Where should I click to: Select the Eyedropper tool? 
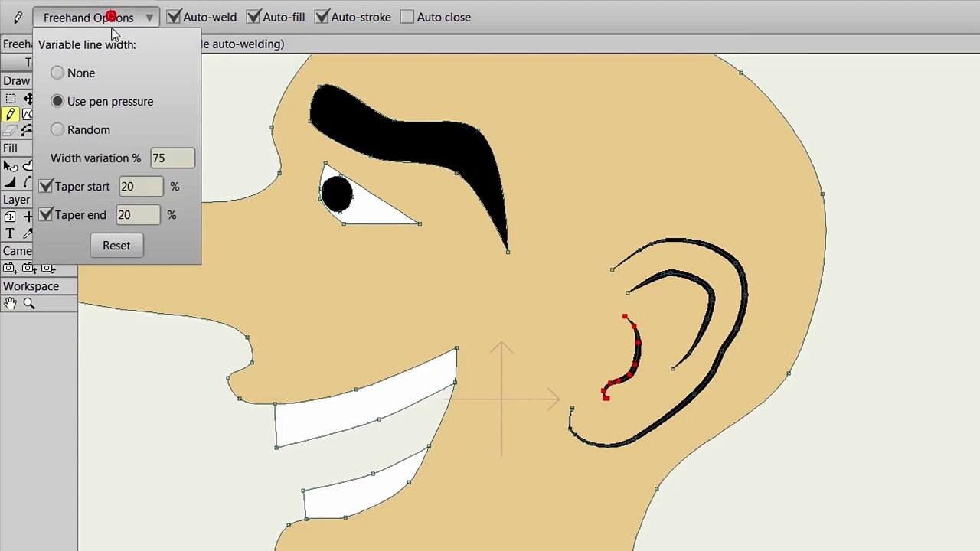tap(28, 233)
